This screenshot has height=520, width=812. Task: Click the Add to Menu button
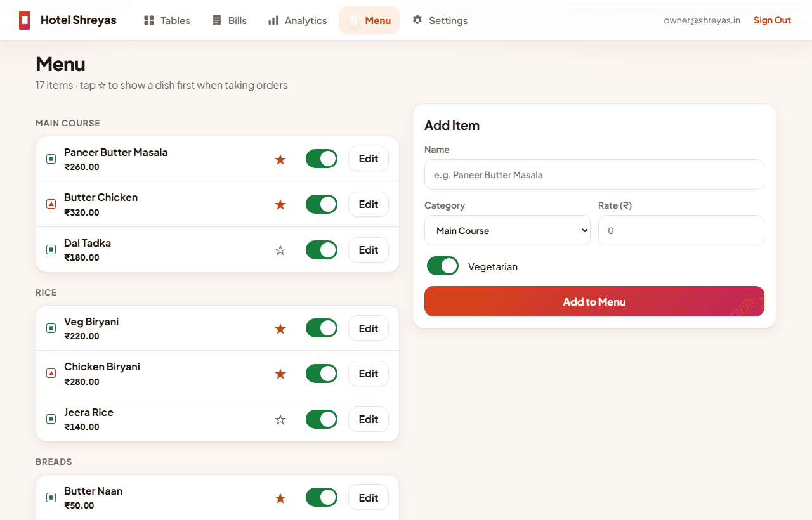pyautogui.click(x=594, y=301)
